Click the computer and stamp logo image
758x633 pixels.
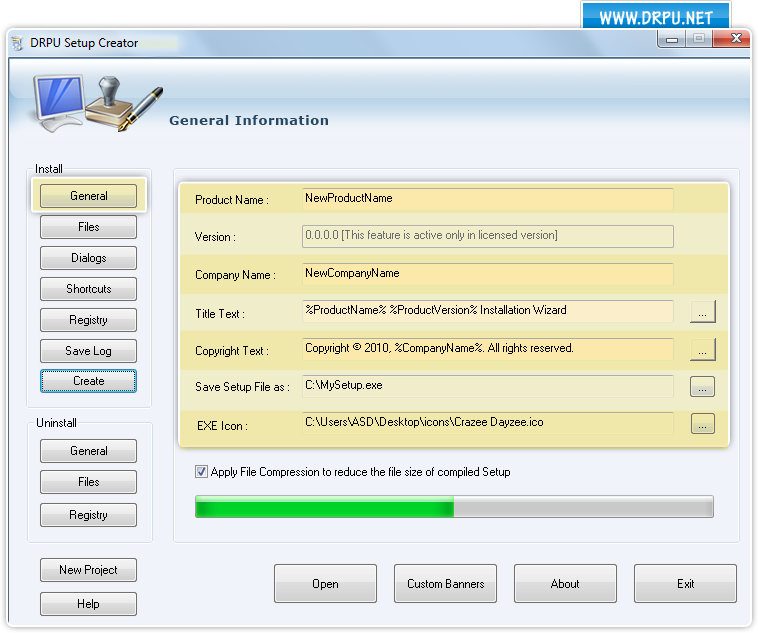tap(97, 101)
